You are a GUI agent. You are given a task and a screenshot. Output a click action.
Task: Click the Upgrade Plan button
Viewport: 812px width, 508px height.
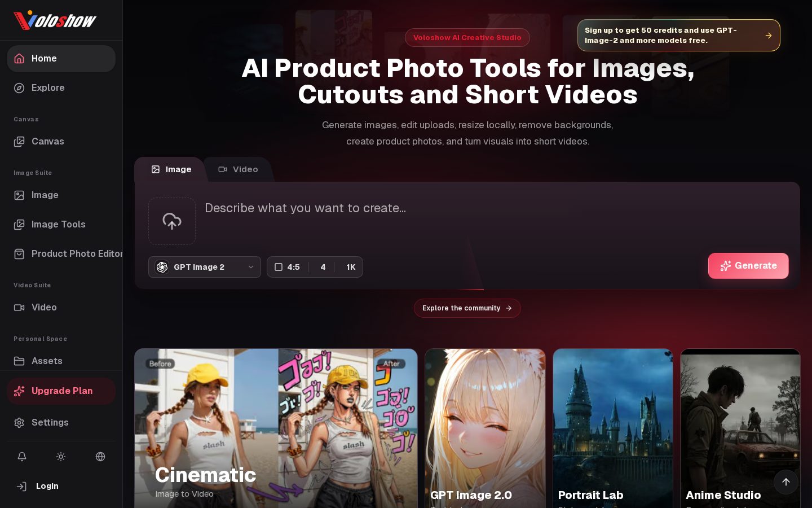[x=61, y=391]
